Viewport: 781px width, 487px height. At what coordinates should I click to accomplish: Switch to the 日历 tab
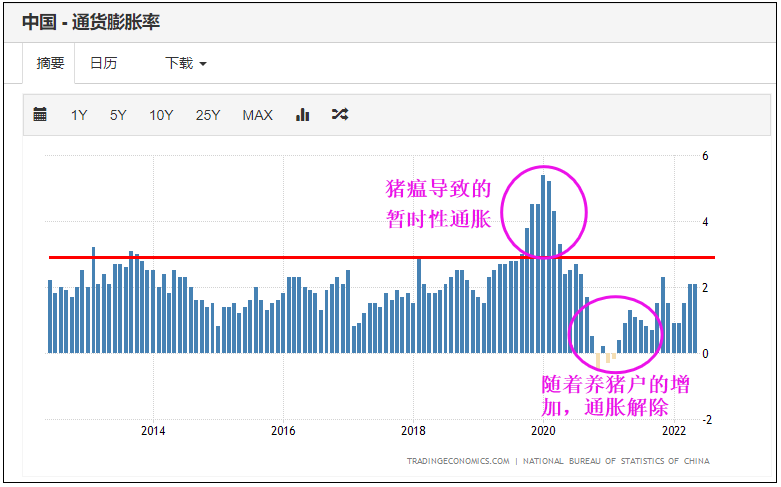(x=104, y=63)
